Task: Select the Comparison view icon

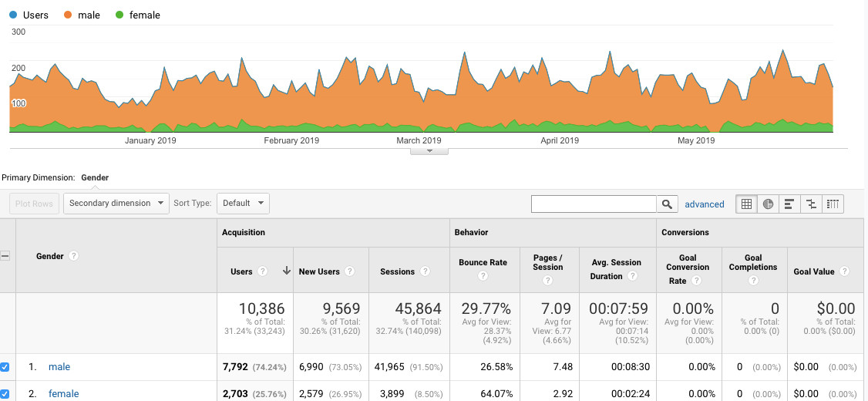Action: (811, 204)
